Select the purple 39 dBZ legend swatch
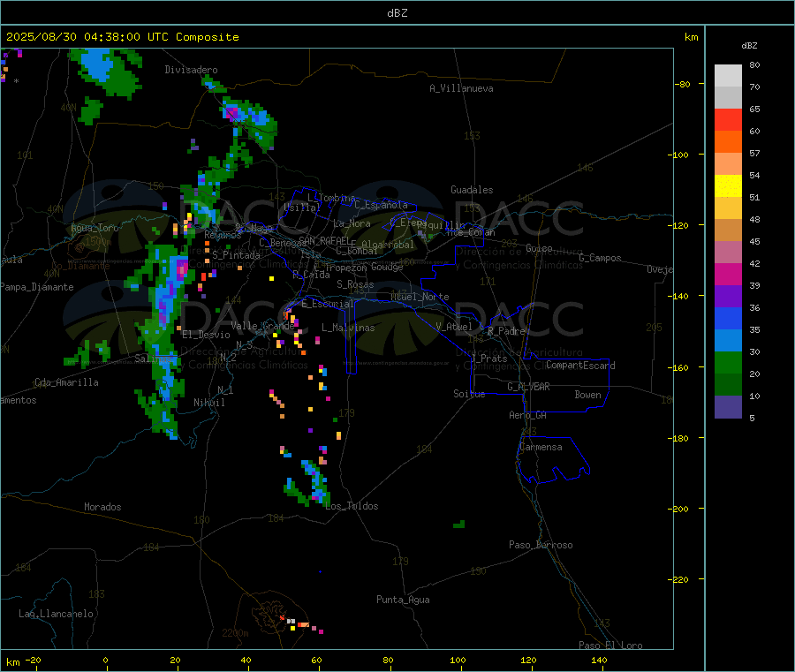795x672 pixels. point(728,297)
